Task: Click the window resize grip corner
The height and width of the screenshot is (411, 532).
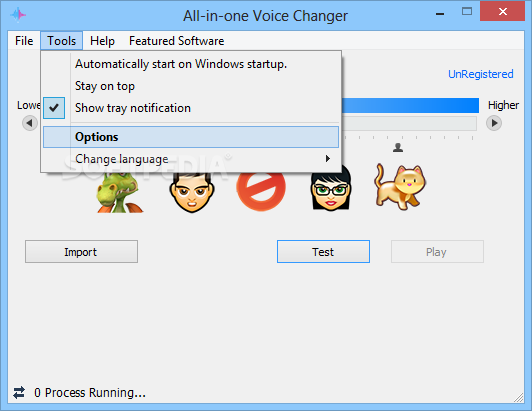Action: (x=519, y=398)
